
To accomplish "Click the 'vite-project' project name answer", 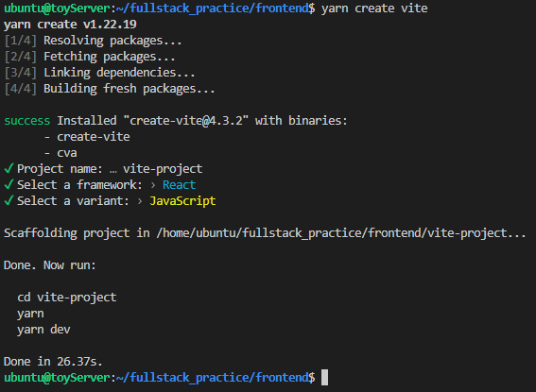I will pyautogui.click(x=163, y=169).
